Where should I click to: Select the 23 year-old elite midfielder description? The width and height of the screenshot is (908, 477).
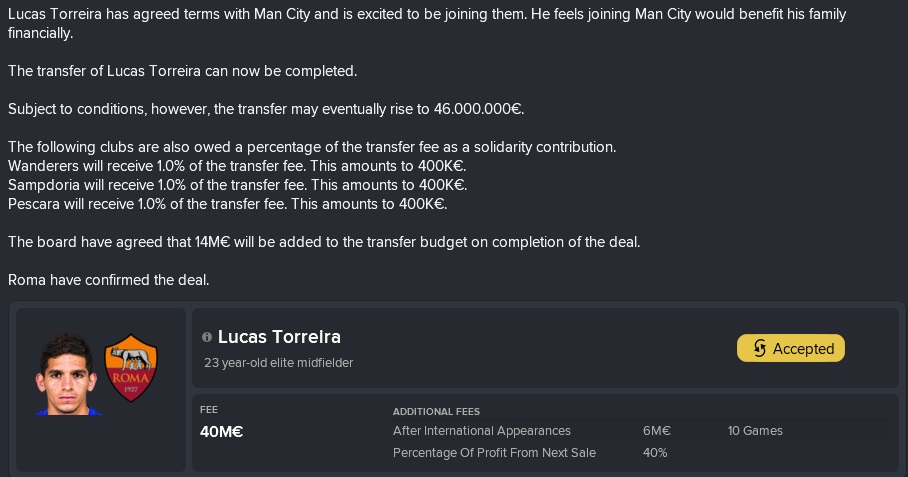click(279, 363)
